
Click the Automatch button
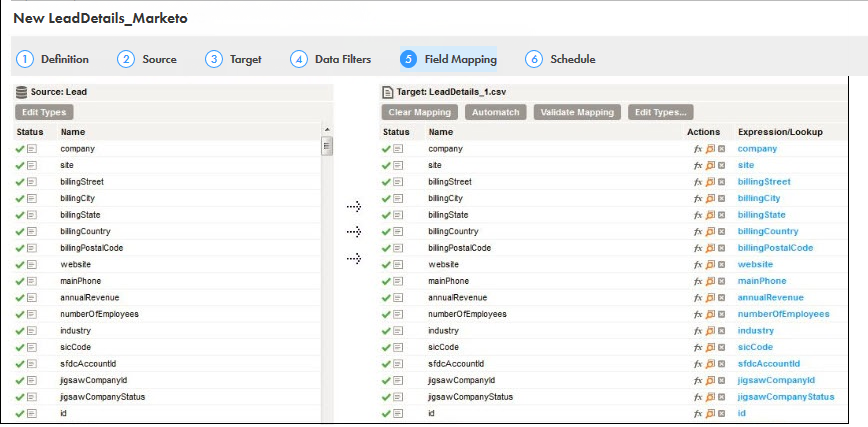pos(495,112)
